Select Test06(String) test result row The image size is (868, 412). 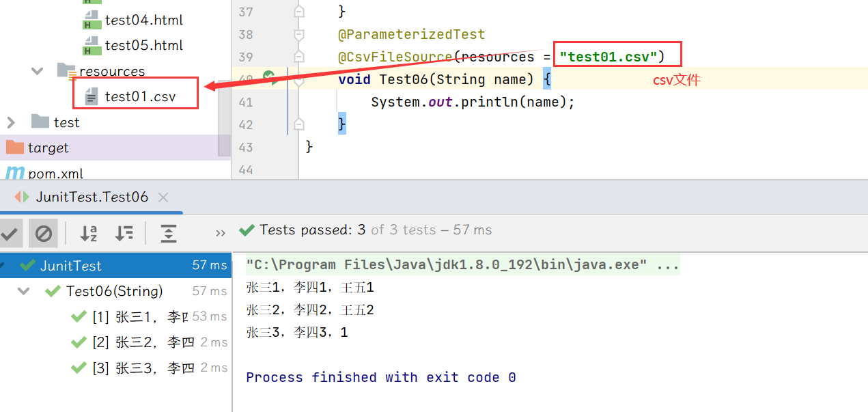click(115, 291)
